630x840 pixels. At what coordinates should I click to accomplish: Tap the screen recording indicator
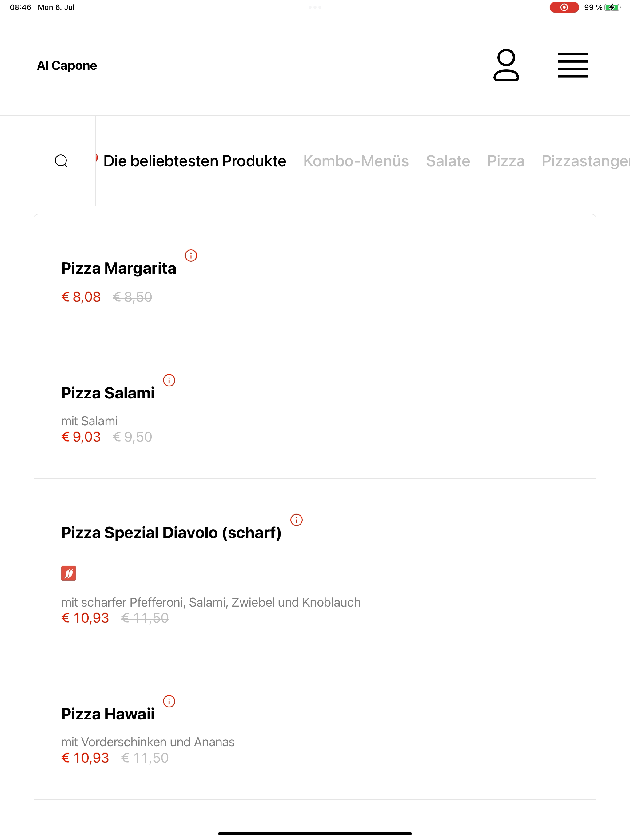coord(564,7)
